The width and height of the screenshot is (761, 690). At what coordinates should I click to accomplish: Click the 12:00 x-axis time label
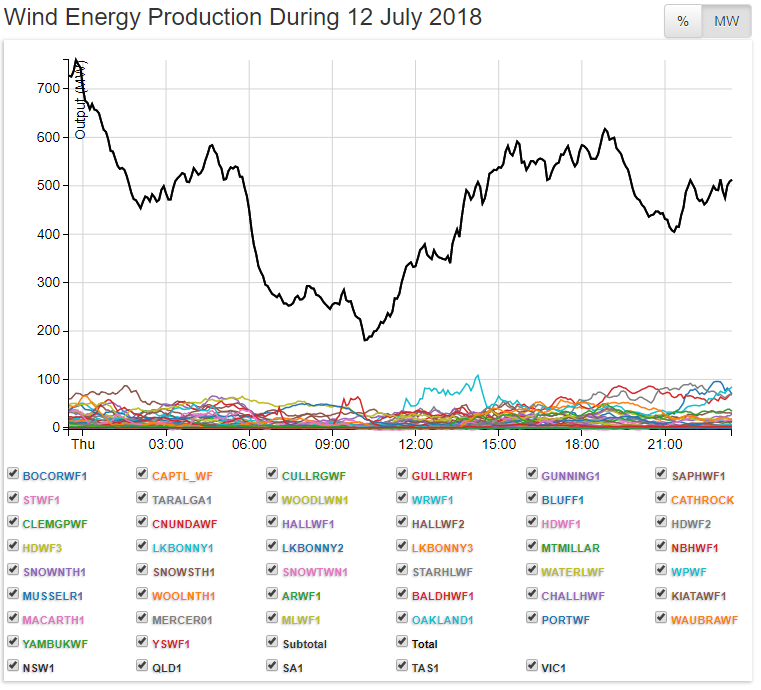tap(415, 443)
